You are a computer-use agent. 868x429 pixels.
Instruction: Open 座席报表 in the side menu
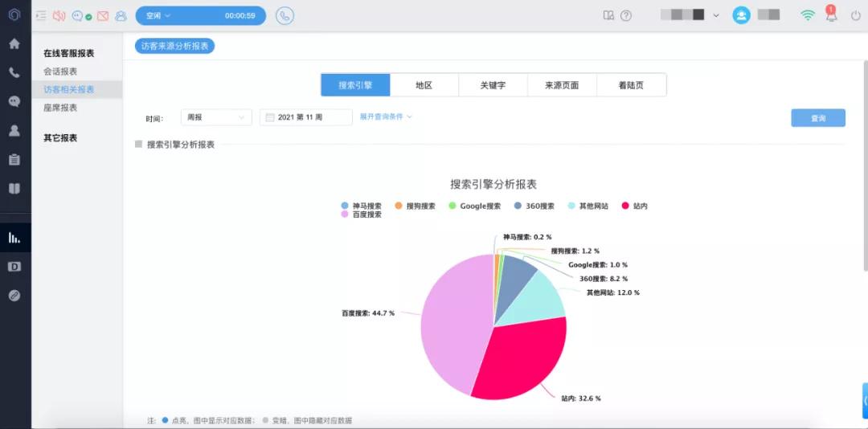pos(60,108)
